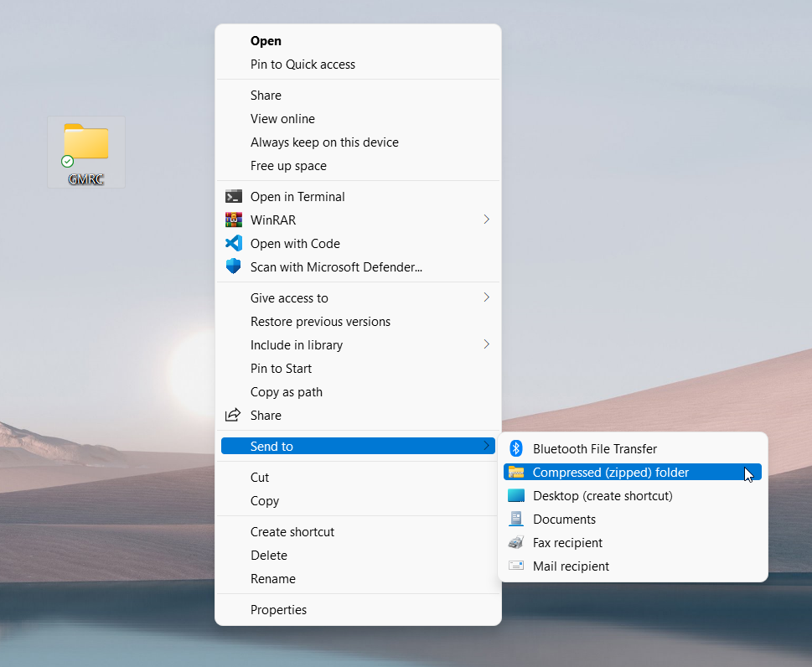Expand the WinRAR submenu arrow
The height and width of the screenshot is (667, 812).
pos(486,220)
